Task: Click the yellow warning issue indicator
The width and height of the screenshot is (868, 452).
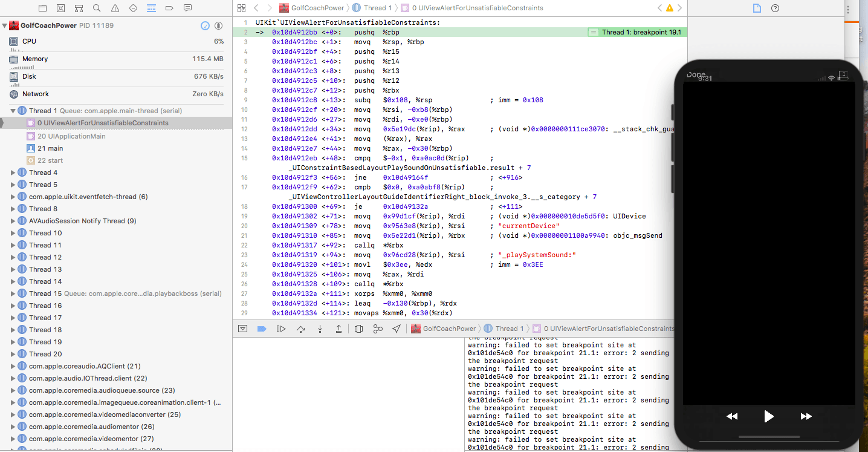Action: pos(669,8)
